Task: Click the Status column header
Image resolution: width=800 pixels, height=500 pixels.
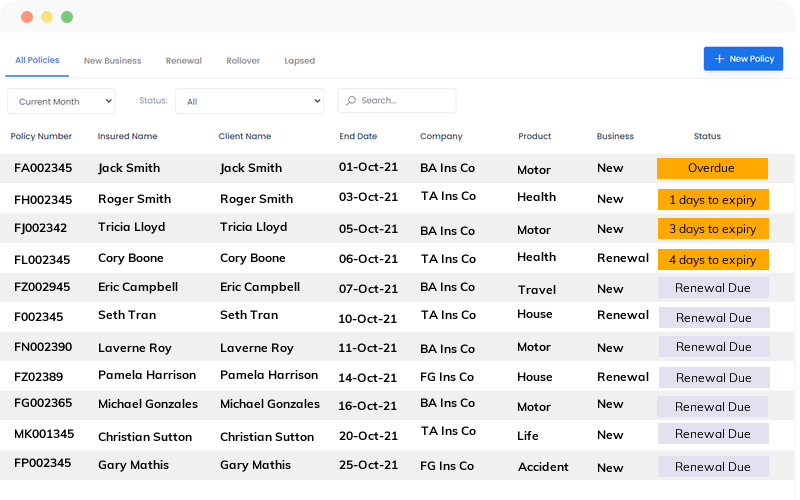Action: [707, 136]
